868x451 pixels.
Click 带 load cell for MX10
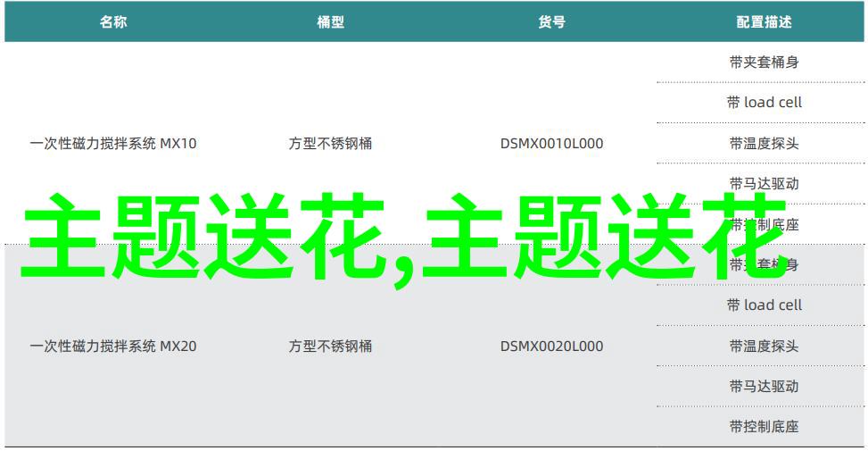click(x=764, y=103)
